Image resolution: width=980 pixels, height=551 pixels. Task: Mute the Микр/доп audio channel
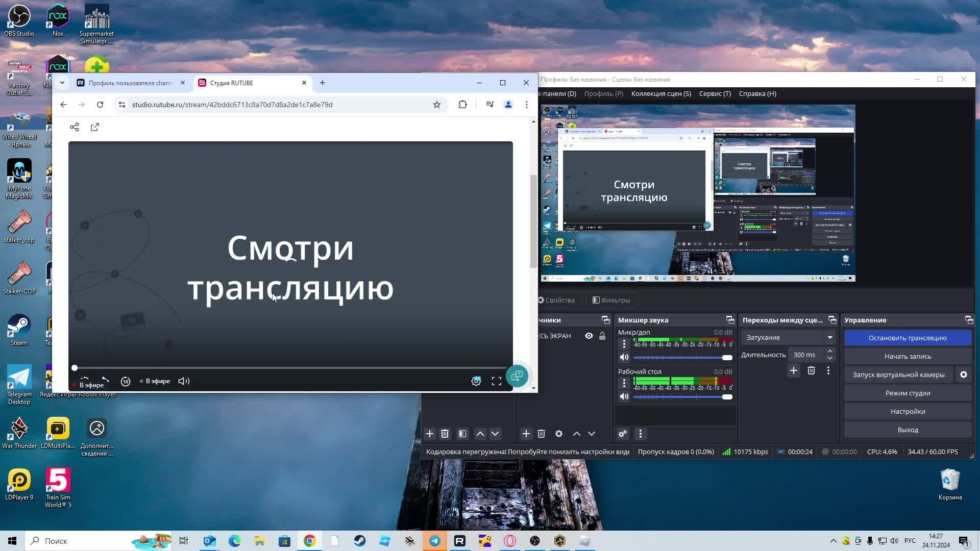coord(624,357)
